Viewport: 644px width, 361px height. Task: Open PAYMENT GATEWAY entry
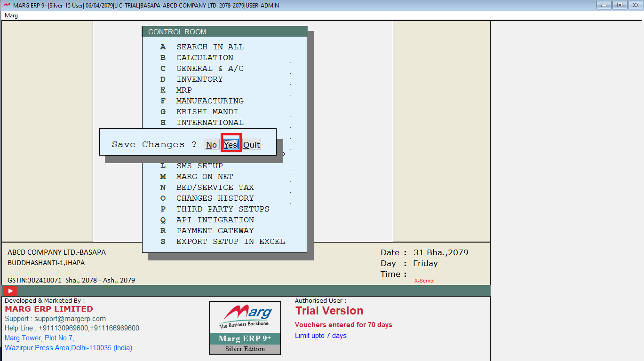[x=215, y=231]
